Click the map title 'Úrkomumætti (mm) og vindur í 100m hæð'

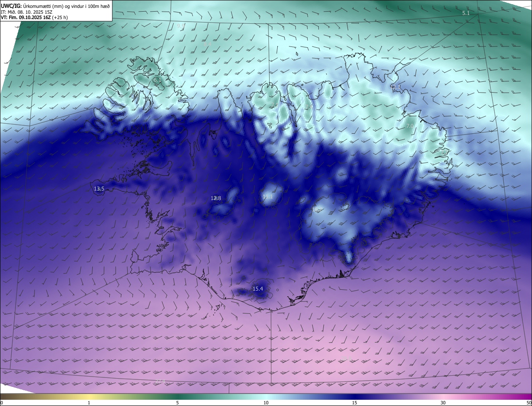point(66,5)
